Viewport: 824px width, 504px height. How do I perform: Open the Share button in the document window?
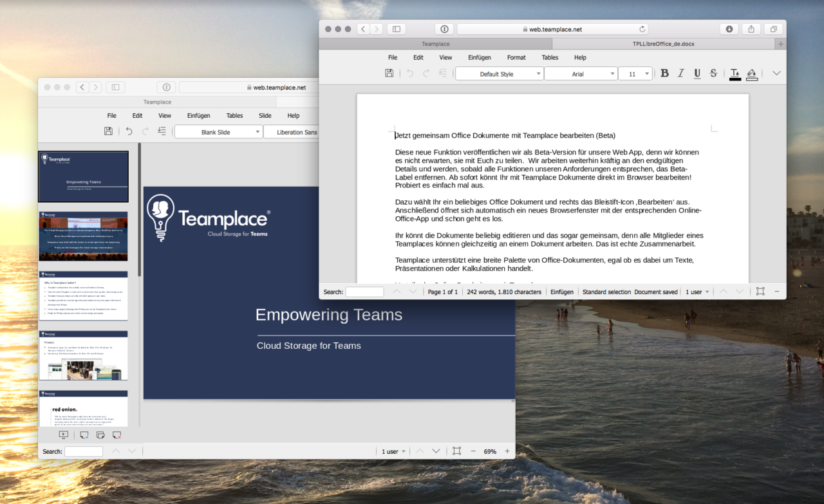tap(751, 29)
